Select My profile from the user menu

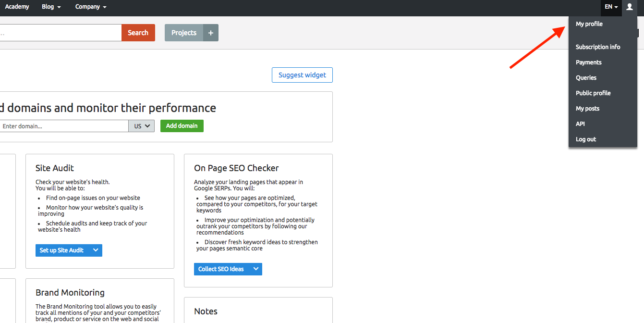click(589, 24)
